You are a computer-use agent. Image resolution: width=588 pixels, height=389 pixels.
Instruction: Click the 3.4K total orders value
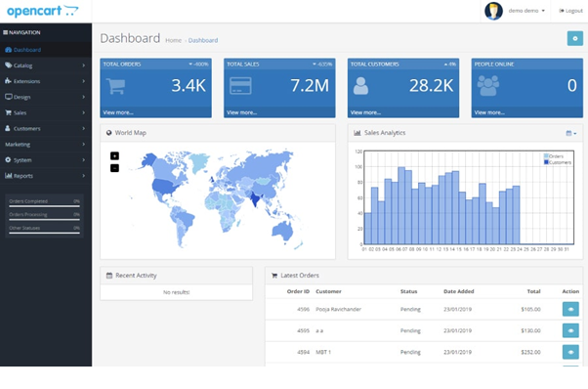pyautogui.click(x=189, y=86)
